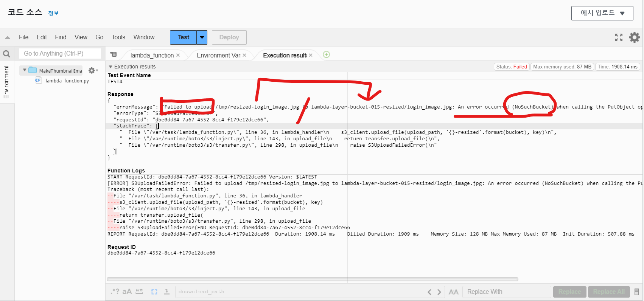Switch to the lambda_function tab
Image resolution: width=644 pixels, height=301 pixels.
[x=152, y=55]
